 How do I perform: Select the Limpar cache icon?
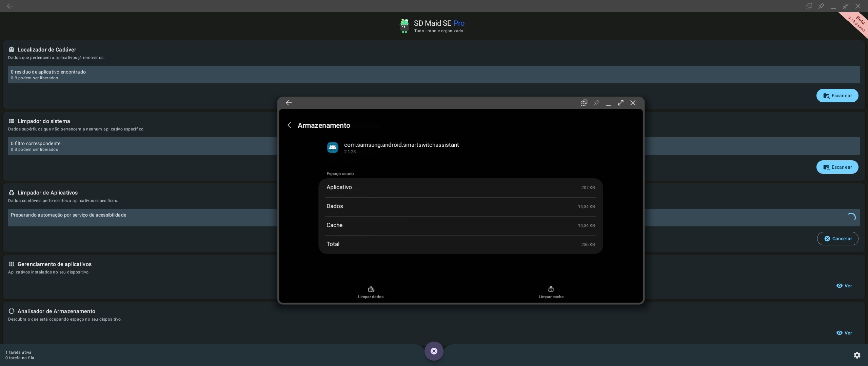tap(551, 289)
